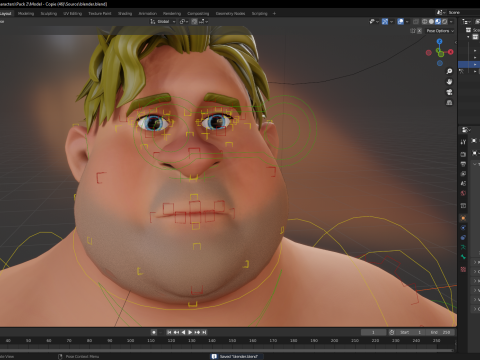Viewport: 480px width, 360px height.
Task: Click the blue Z axis on navigation gizmo
Action: pos(440,41)
